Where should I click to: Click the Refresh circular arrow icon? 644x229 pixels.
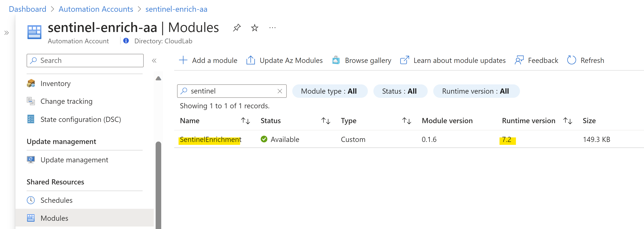(x=572, y=60)
